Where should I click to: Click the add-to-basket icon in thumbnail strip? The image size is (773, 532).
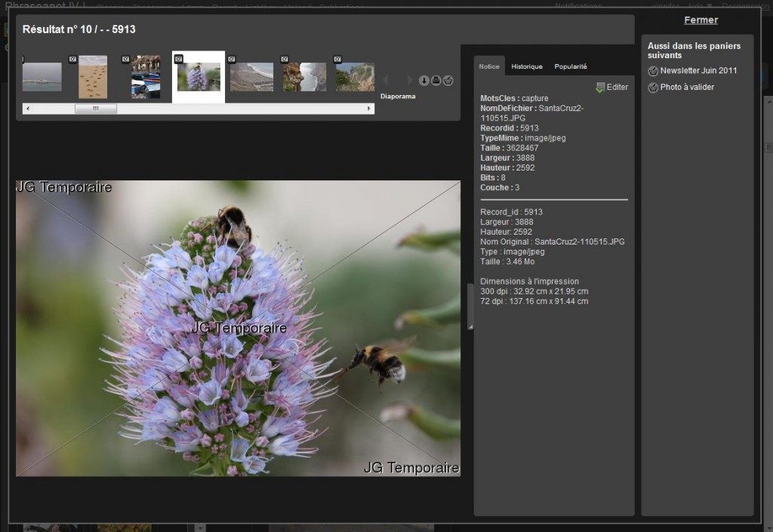(x=448, y=81)
